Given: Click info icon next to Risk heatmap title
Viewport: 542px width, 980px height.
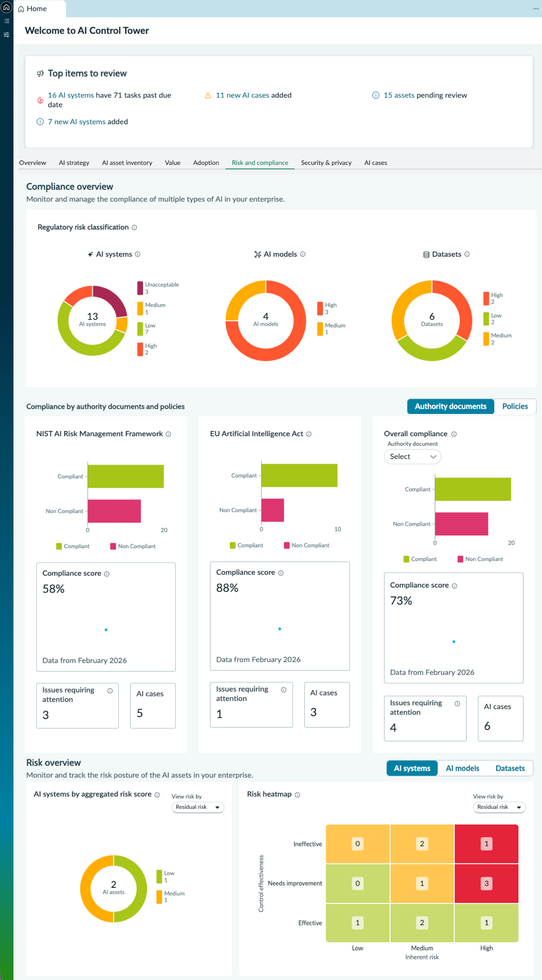Looking at the screenshot, I should pyautogui.click(x=298, y=795).
